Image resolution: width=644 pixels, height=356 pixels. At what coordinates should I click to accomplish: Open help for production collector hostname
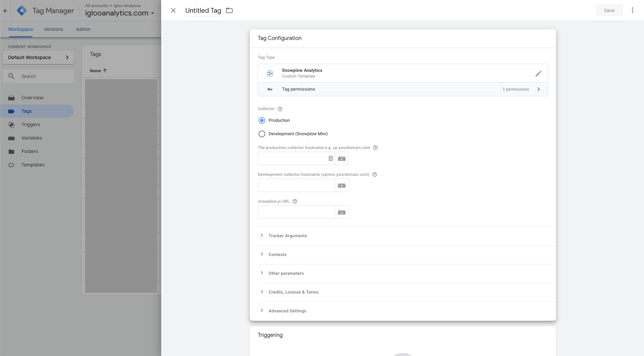coord(375,148)
